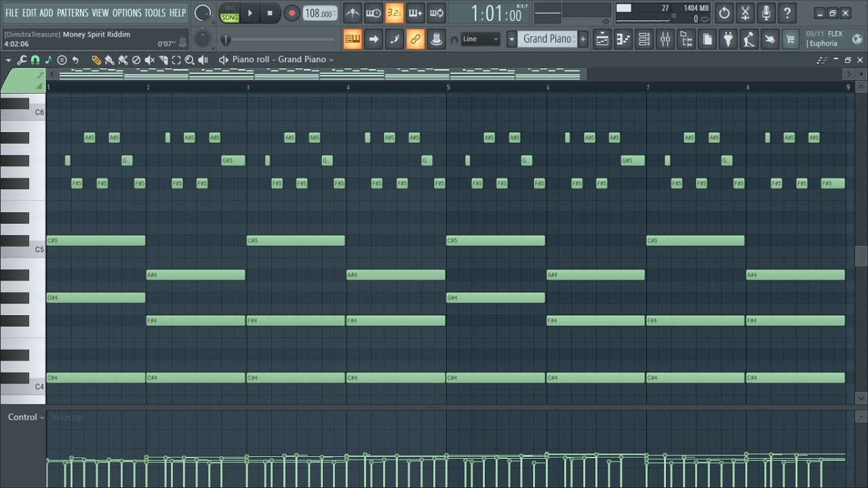Select the Mute tool in piano roll

click(150, 60)
